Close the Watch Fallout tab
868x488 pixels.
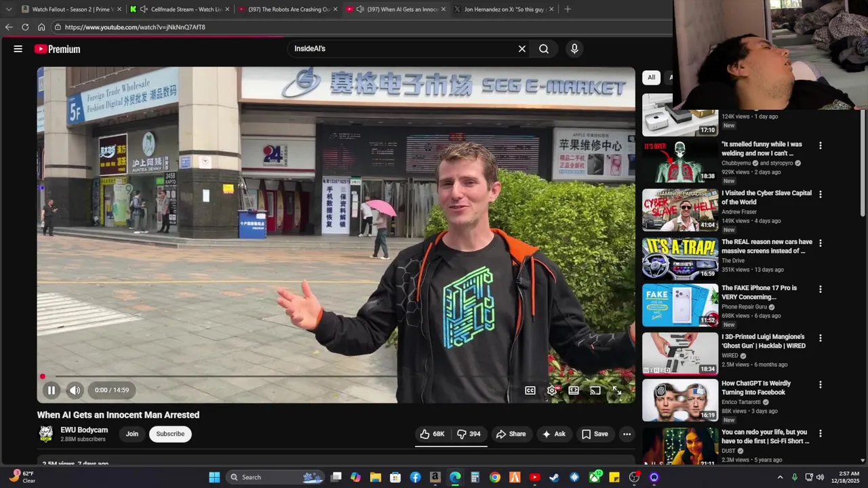pyautogui.click(x=120, y=9)
